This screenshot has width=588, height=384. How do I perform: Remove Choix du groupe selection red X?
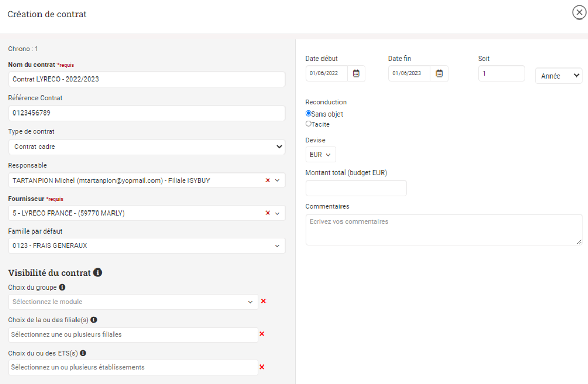tap(263, 301)
